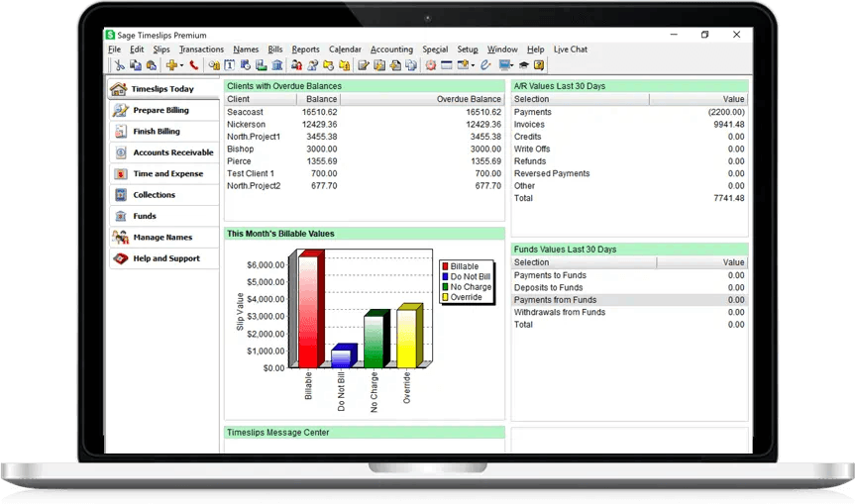The image size is (855, 504).
Task: Click the green No Charge bar in chart
Action: (375, 340)
